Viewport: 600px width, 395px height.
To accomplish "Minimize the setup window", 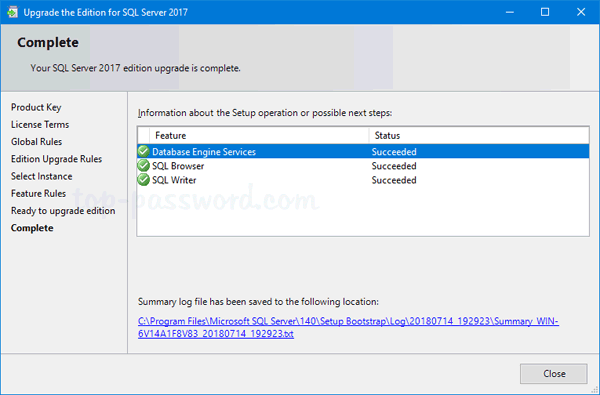I will coord(509,12).
